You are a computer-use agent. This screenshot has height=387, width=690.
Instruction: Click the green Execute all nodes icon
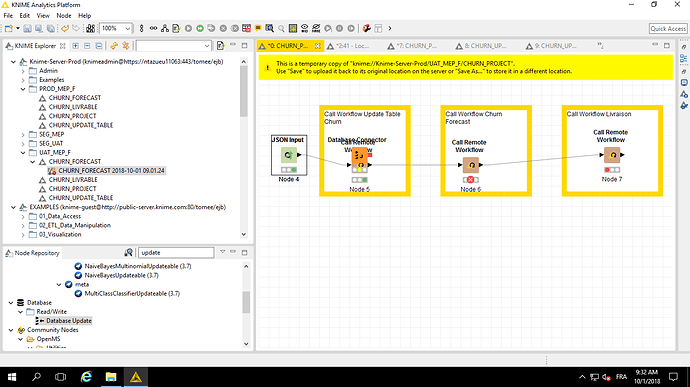[200, 28]
